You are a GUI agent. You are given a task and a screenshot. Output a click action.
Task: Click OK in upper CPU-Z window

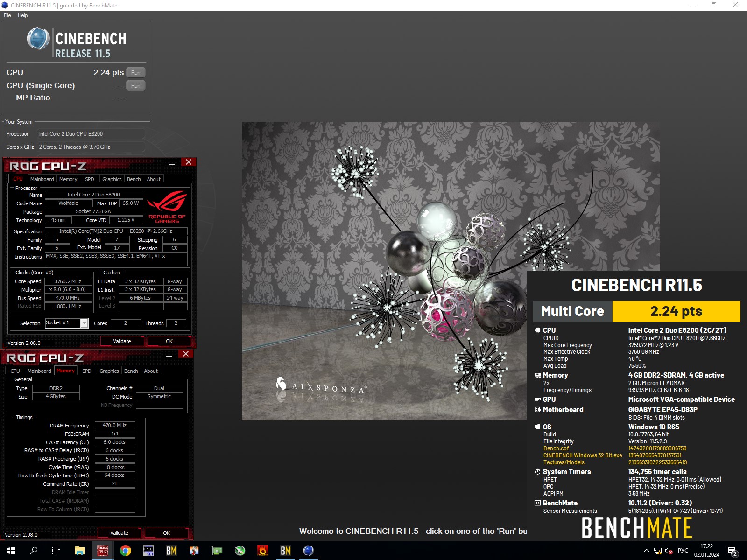[169, 341]
